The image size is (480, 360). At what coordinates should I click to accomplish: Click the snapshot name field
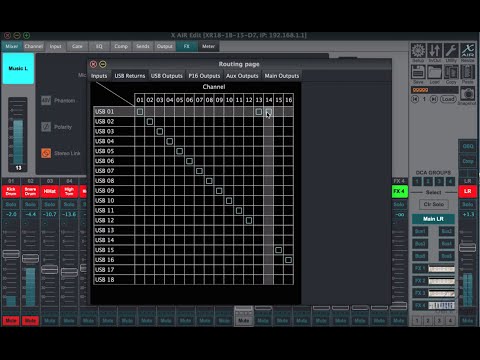tap(435, 90)
